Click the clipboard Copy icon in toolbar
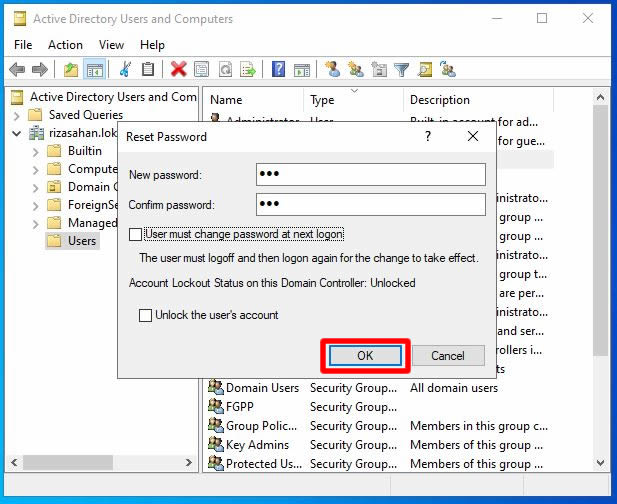 point(148,70)
